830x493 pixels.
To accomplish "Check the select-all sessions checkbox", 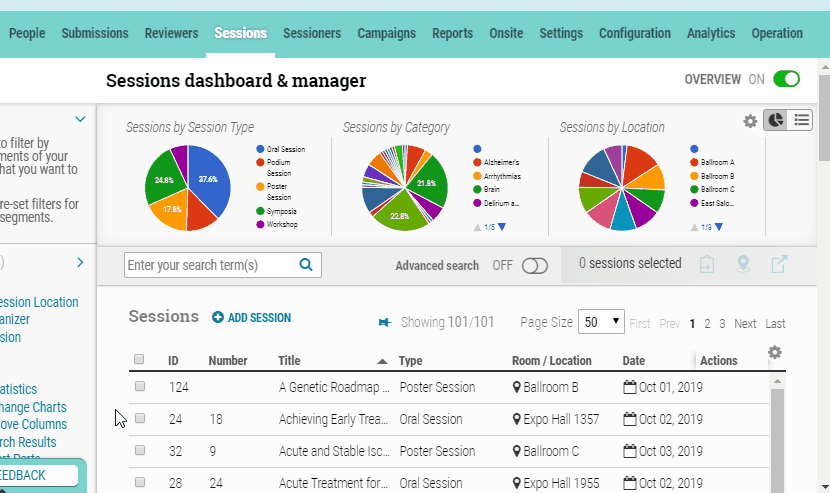I will (x=139, y=359).
